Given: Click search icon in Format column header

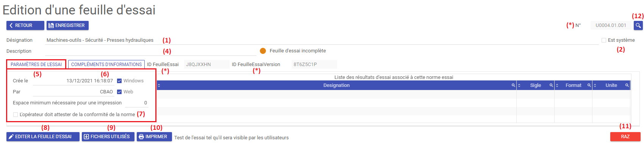Looking at the screenshot, I should 589,85.
